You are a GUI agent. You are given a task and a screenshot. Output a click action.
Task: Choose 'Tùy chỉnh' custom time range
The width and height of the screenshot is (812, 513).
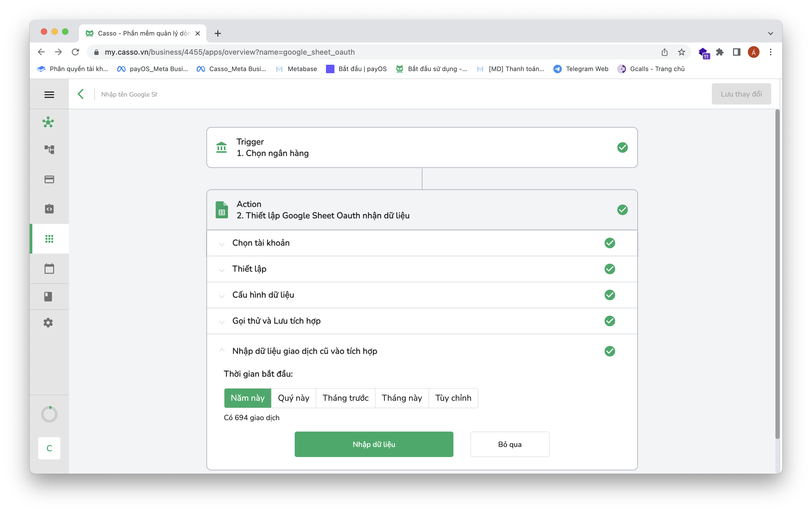point(453,398)
